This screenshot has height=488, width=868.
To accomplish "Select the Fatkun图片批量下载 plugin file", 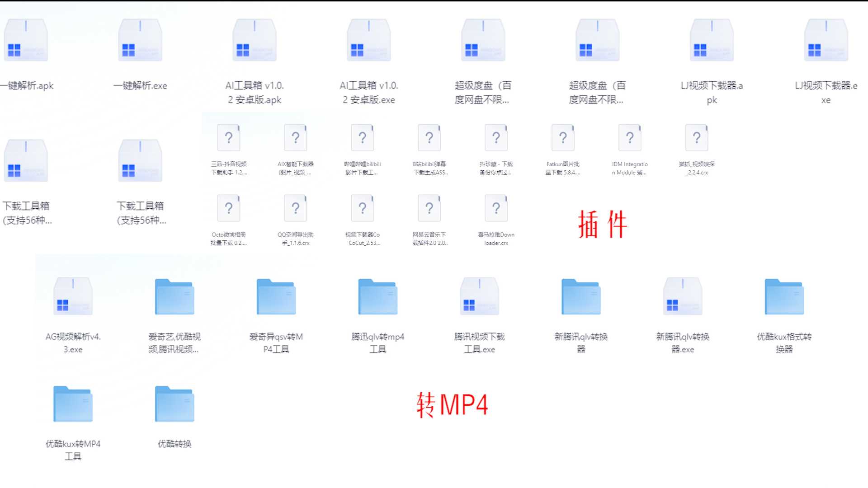I will (563, 138).
